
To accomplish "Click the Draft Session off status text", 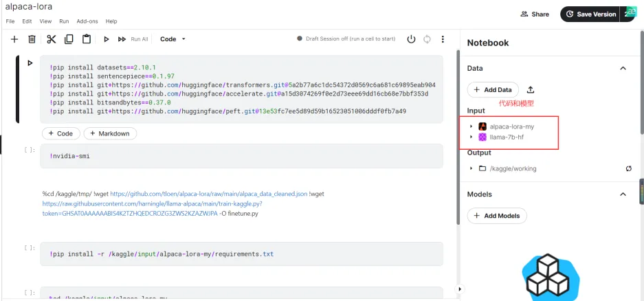I will tap(351, 39).
